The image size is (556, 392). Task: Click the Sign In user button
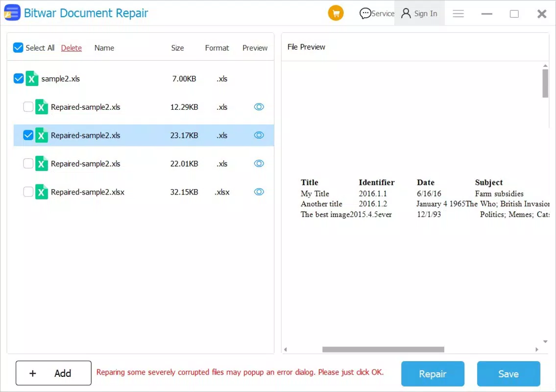[419, 14]
